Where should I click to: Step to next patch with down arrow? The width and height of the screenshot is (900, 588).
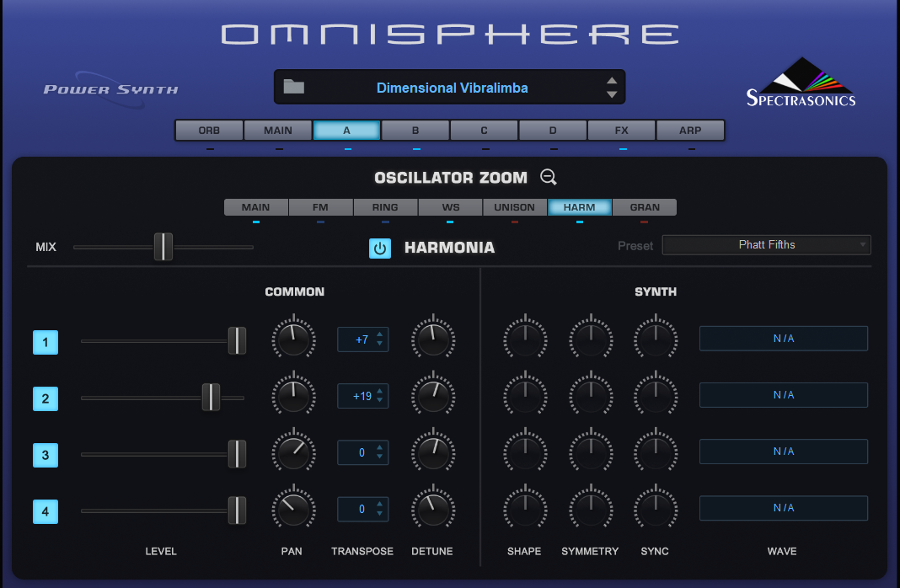(x=612, y=94)
